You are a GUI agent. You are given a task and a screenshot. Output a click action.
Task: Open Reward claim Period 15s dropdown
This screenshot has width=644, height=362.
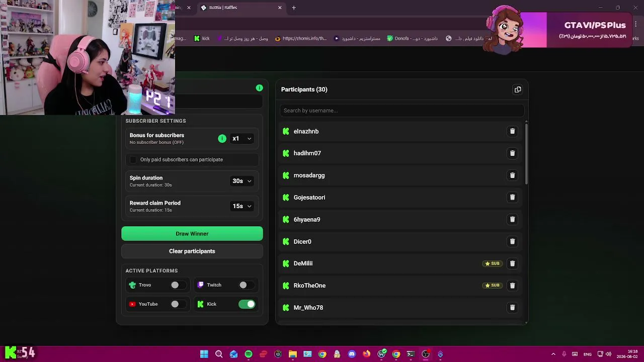242,206
